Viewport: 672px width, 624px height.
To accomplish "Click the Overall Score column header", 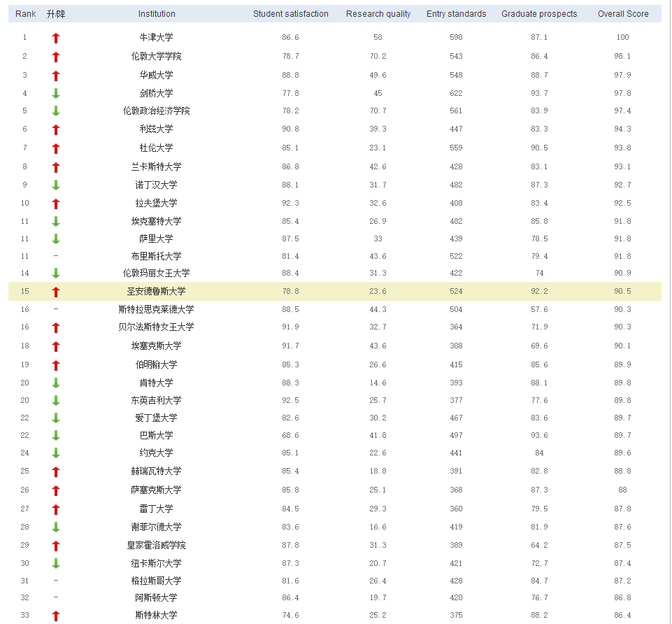I will coord(623,14).
